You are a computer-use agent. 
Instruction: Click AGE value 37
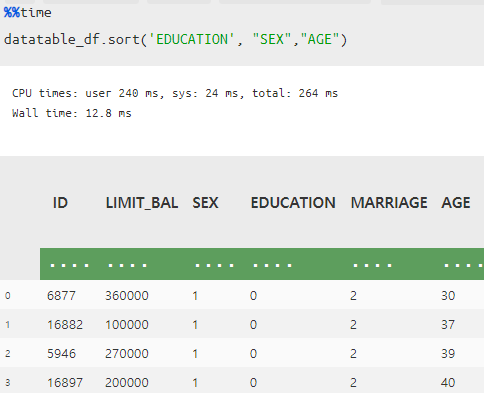coord(448,325)
